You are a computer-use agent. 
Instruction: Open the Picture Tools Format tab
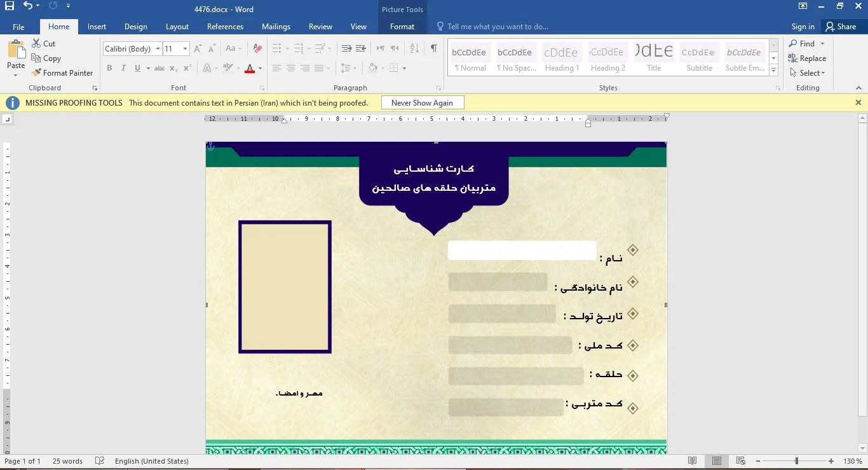(x=402, y=27)
